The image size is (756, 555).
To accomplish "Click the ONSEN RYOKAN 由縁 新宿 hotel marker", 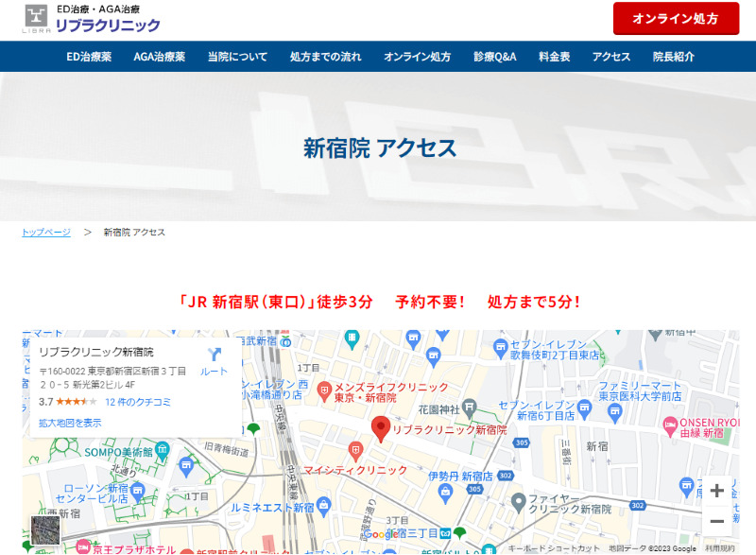I will (x=670, y=426).
